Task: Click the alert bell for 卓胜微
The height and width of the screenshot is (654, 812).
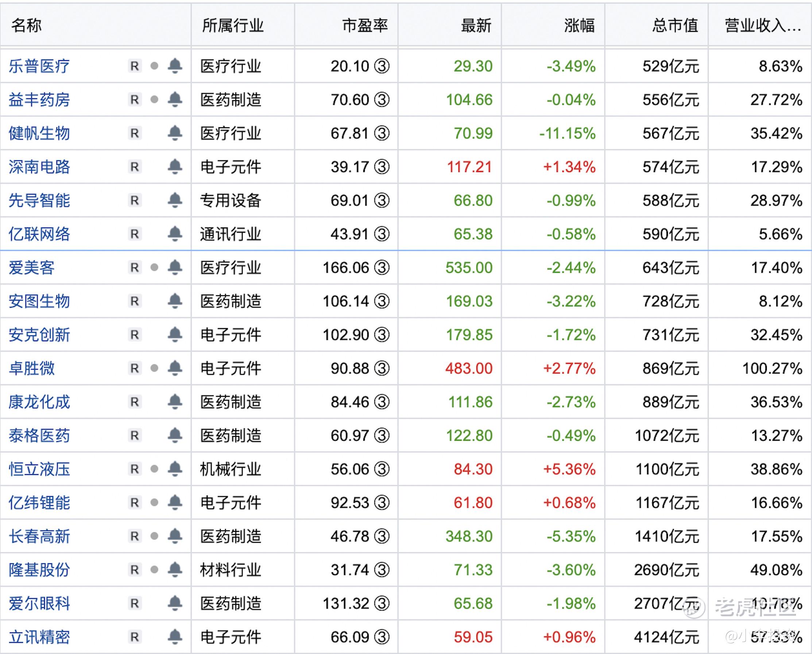Action: 175,368
